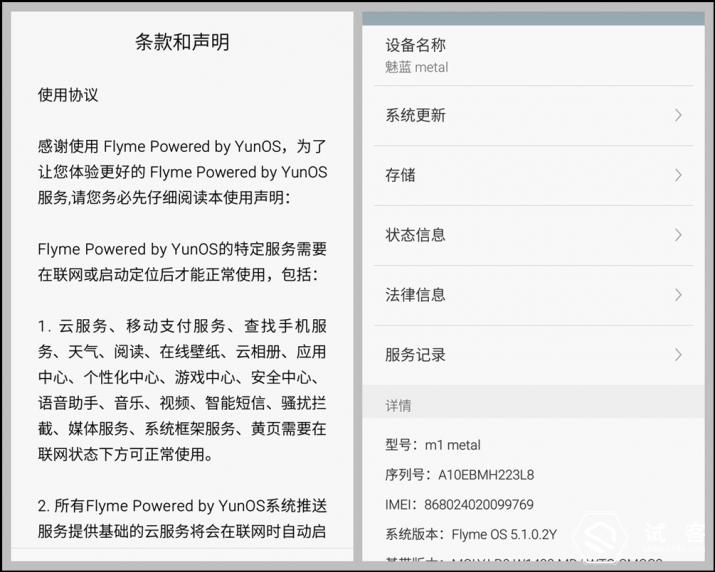
Task: Open 系统更新 settings row
Action: point(534,115)
